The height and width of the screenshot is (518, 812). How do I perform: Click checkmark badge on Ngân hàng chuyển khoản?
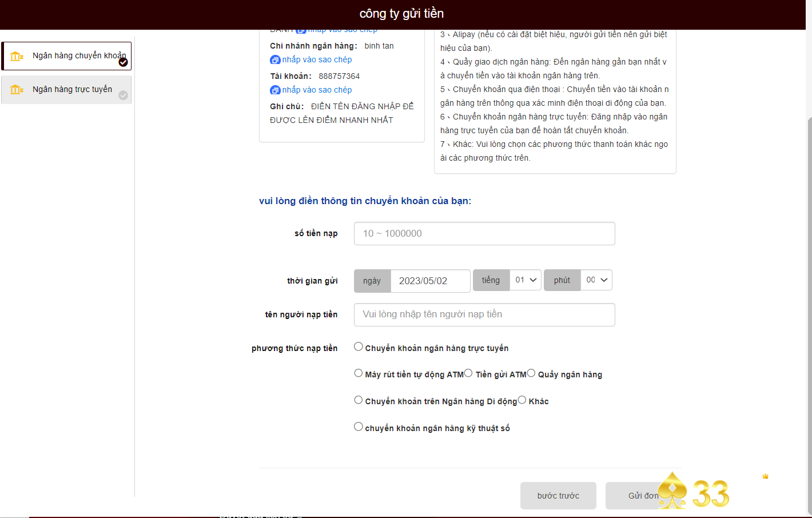pos(123,62)
